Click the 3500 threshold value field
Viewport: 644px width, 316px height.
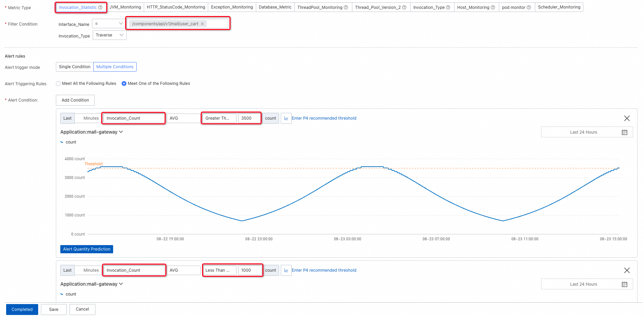point(249,118)
